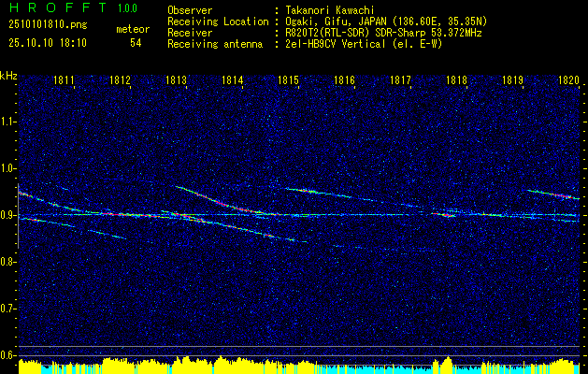Click the 1814 time marker
The image size is (588, 374).
(x=232, y=80)
